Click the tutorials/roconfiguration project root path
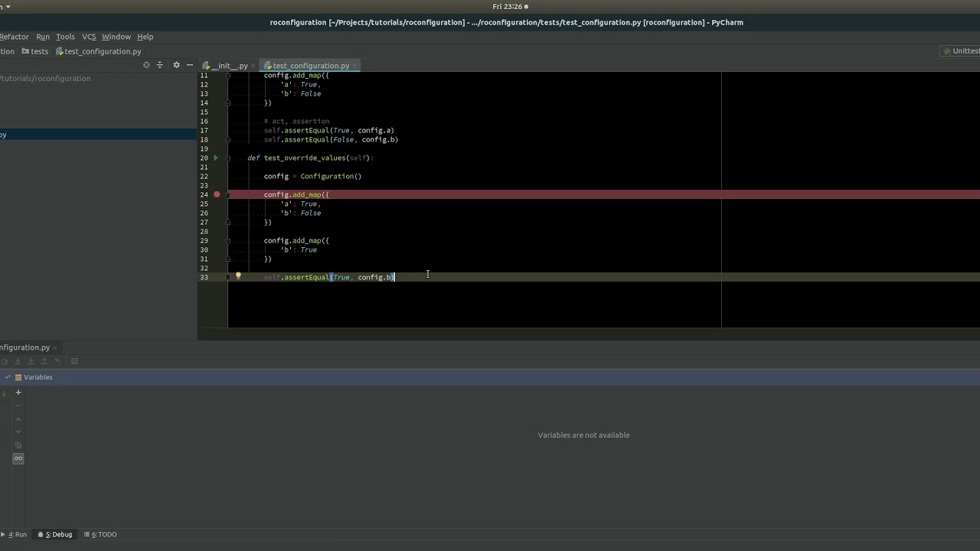 coord(45,78)
